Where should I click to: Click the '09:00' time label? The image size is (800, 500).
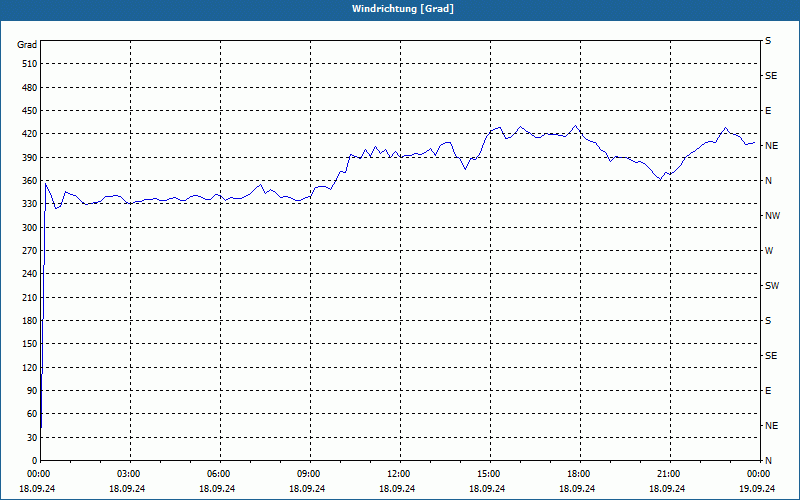pos(310,474)
